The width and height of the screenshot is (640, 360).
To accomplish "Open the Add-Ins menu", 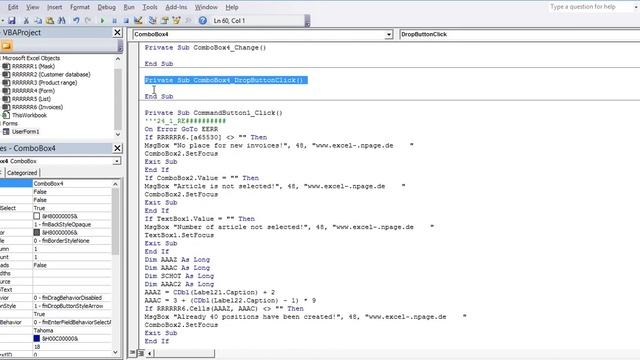I will pos(176,7).
